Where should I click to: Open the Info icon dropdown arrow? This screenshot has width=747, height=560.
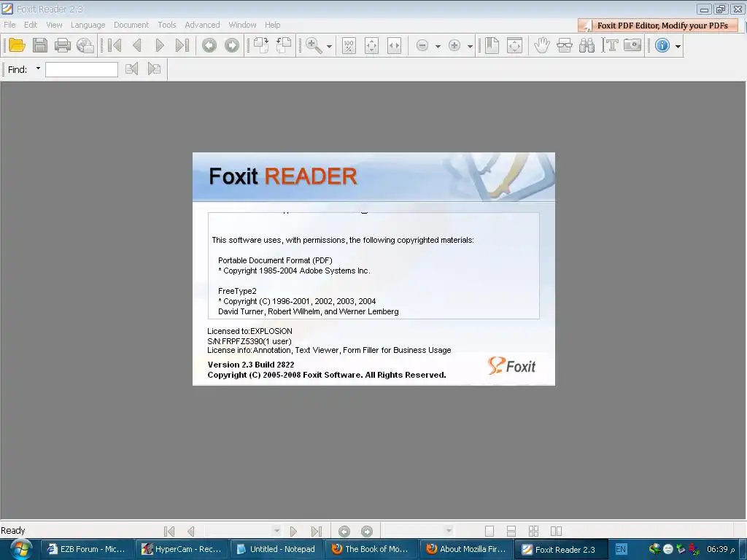coord(678,46)
